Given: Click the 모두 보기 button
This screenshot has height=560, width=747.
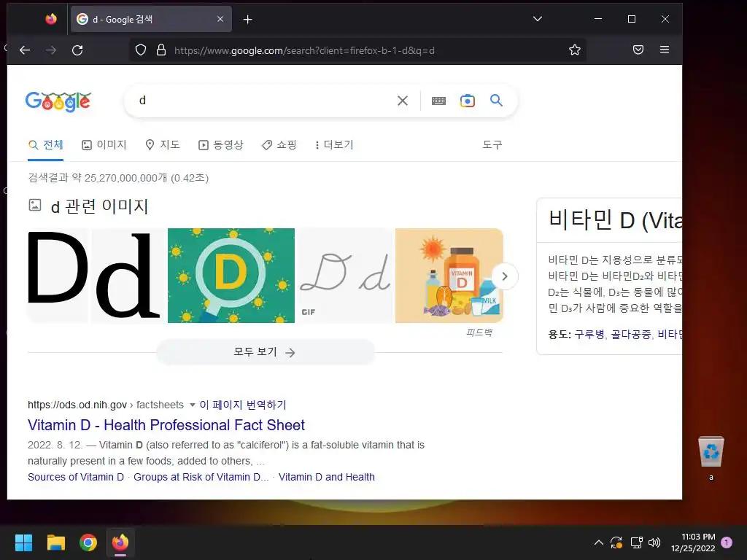Looking at the screenshot, I should click(266, 352).
